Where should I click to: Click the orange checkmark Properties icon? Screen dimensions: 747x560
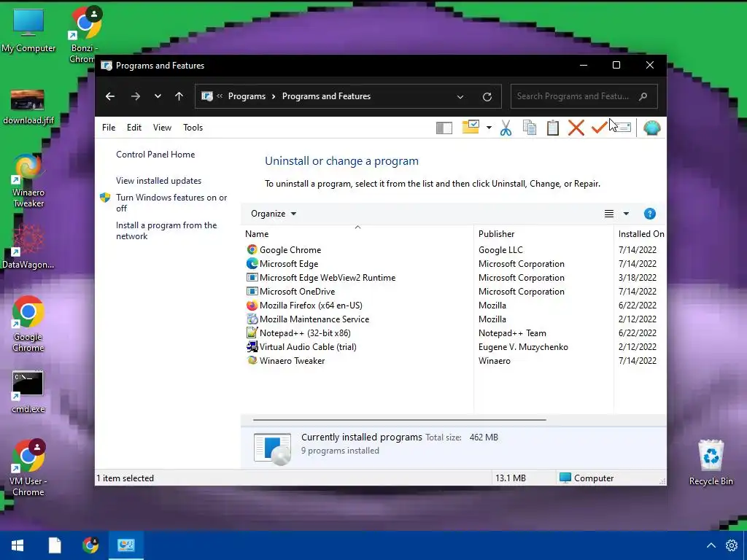(x=599, y=127)
